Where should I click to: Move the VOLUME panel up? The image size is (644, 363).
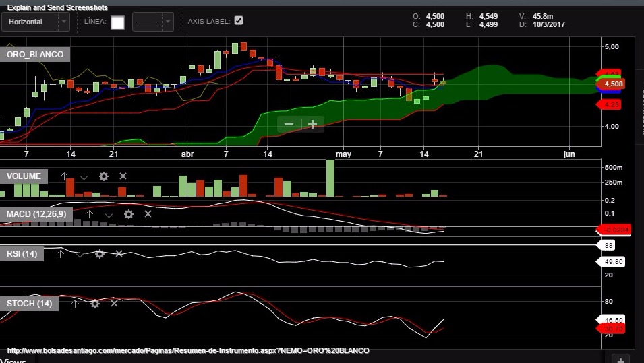[64, 176]
